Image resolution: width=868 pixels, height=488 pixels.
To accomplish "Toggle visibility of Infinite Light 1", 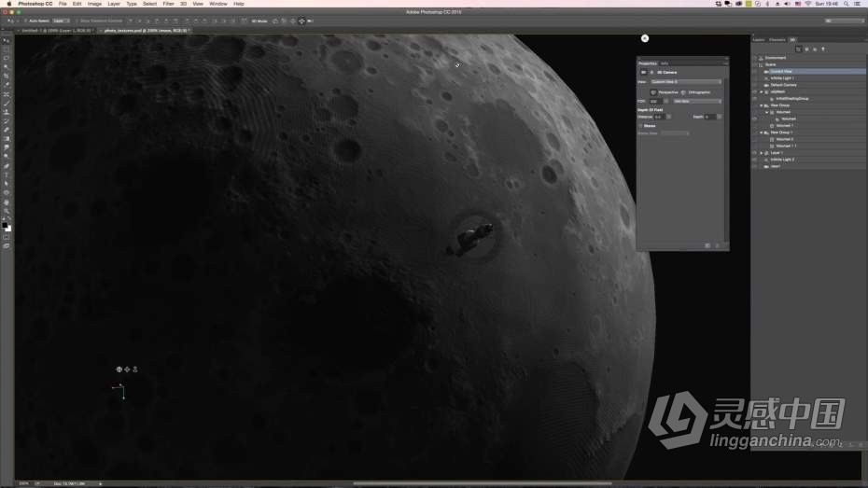I will click(x=754, y=78).
